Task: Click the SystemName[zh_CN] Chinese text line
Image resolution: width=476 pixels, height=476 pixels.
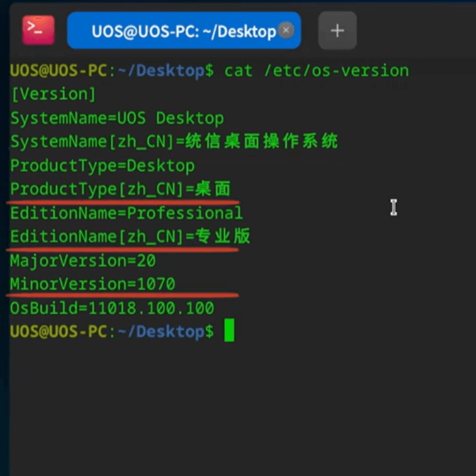Action: click(x=174, y=142)
